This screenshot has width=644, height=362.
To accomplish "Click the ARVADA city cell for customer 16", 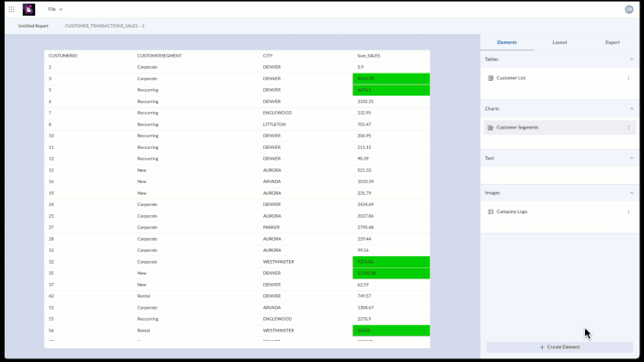I will pos(272,181).
